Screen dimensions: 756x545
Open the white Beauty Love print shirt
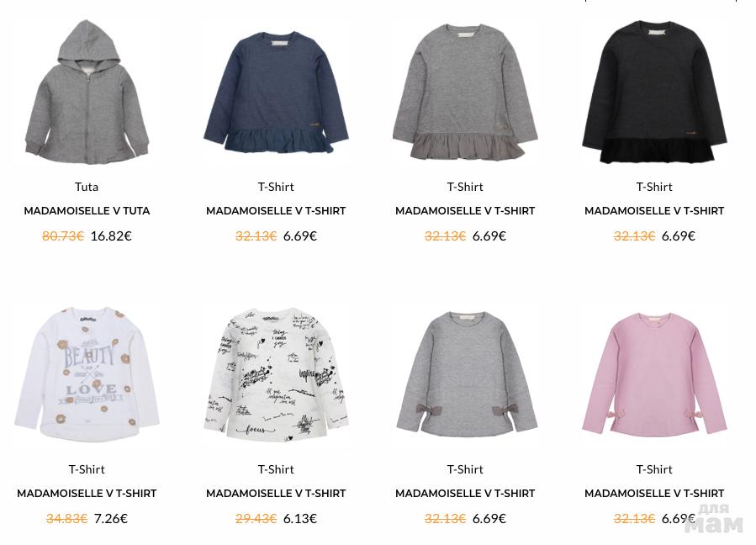point(87,374)
